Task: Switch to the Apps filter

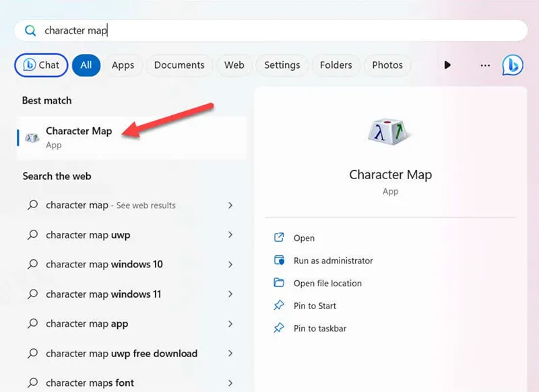Action: click(x=123, y=65)
